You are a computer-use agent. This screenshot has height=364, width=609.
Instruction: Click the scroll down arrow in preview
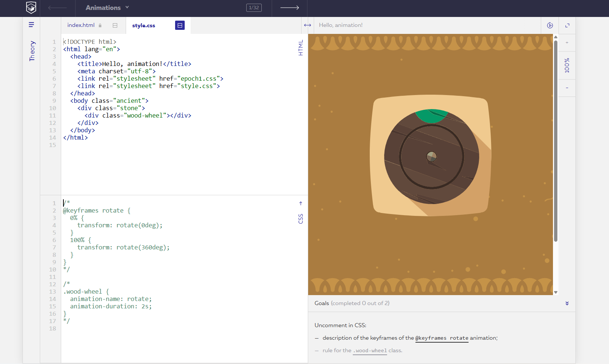click(x=556, y=292)
